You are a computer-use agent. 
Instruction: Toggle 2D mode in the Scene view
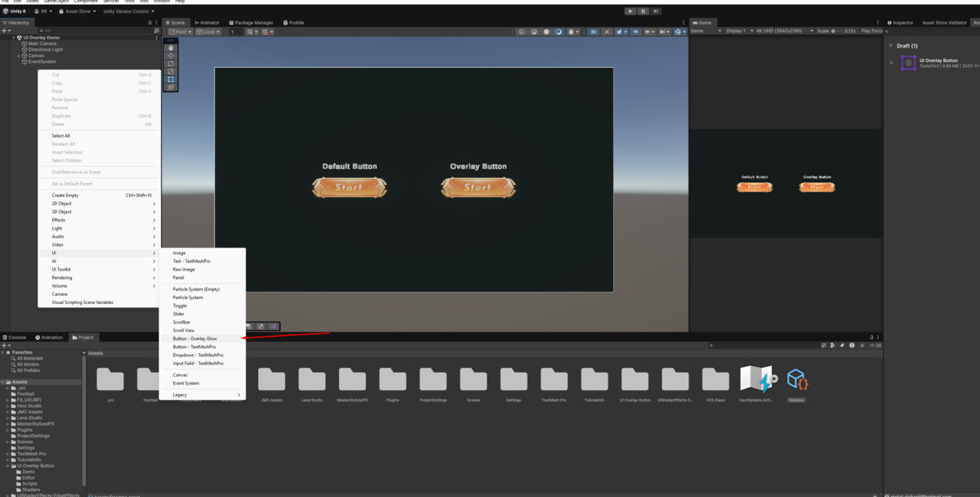[592, 29]
